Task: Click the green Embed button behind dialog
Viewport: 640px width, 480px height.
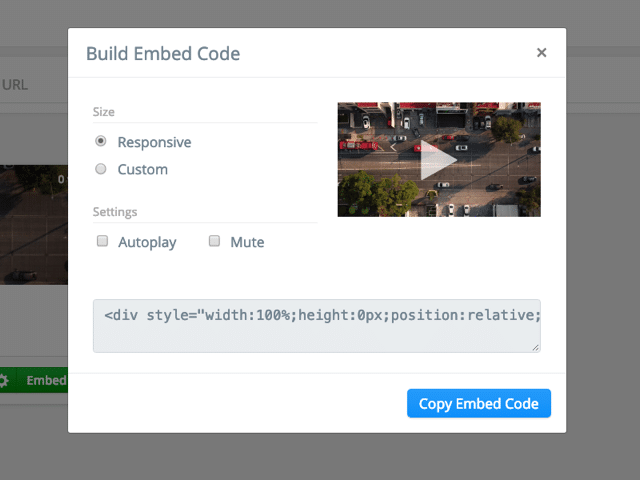Action: pyautogui.click(x=46, y=380)
